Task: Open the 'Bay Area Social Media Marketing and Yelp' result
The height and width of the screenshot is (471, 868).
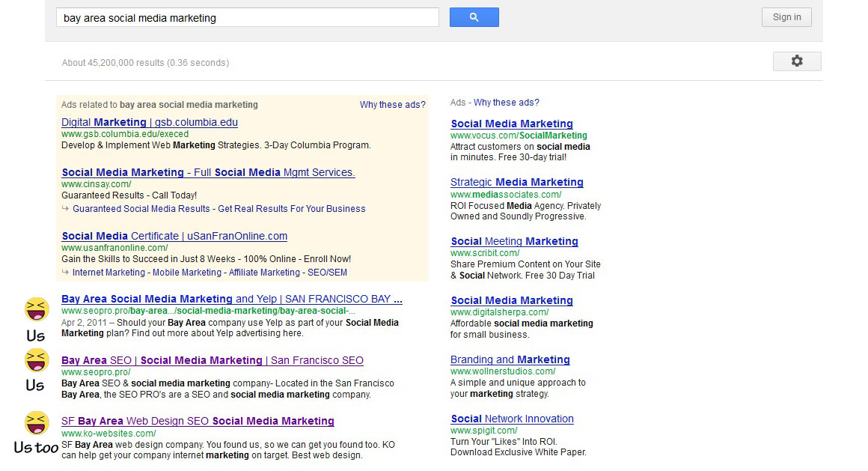Action: point(231,300)
